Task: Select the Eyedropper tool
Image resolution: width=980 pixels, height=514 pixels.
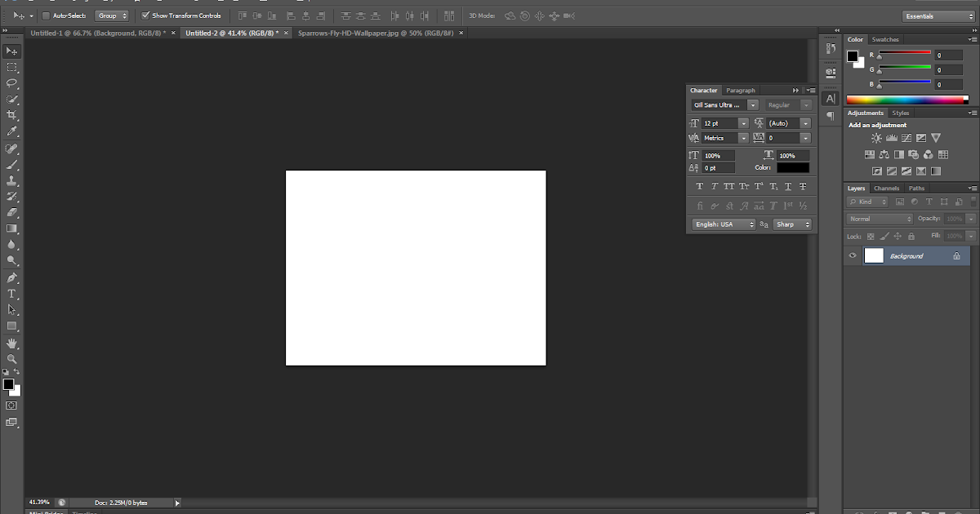Action: pyautogui.click(x=12, y=131)
